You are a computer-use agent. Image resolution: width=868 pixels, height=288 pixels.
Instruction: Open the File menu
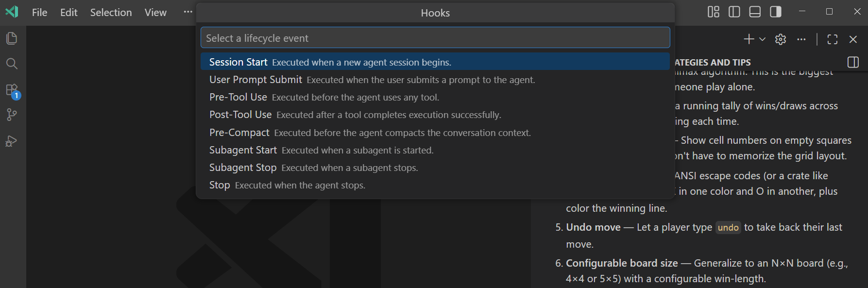[39, 12]
